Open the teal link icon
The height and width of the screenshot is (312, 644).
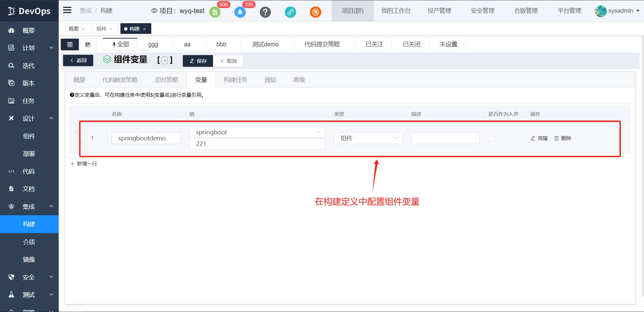click(290, 12)
